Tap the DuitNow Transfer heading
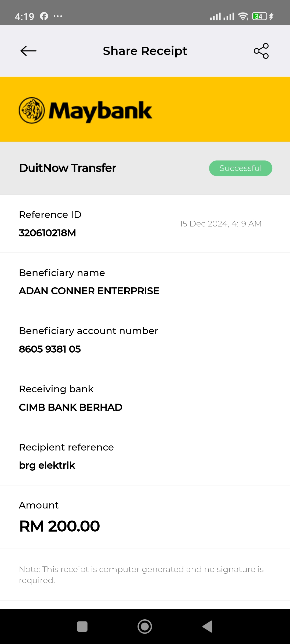Image resolution: width=290 pixels, height=644 pixels. click(x=68, y=168)
